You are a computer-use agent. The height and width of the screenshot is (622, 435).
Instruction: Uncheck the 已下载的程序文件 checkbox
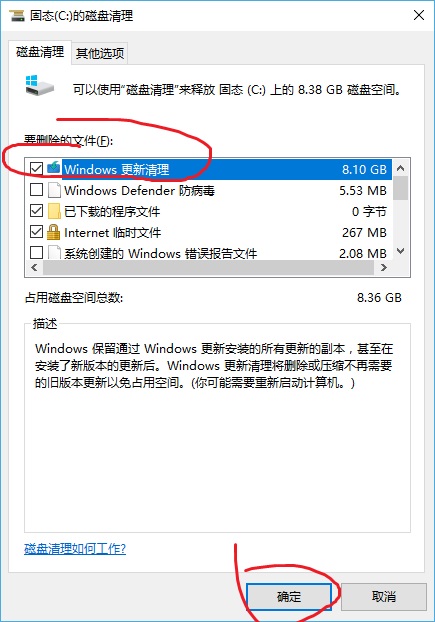(x=36, y=211)
